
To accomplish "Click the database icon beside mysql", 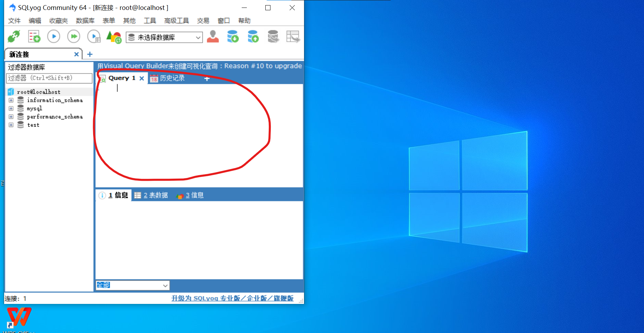I will pos(21,108).
